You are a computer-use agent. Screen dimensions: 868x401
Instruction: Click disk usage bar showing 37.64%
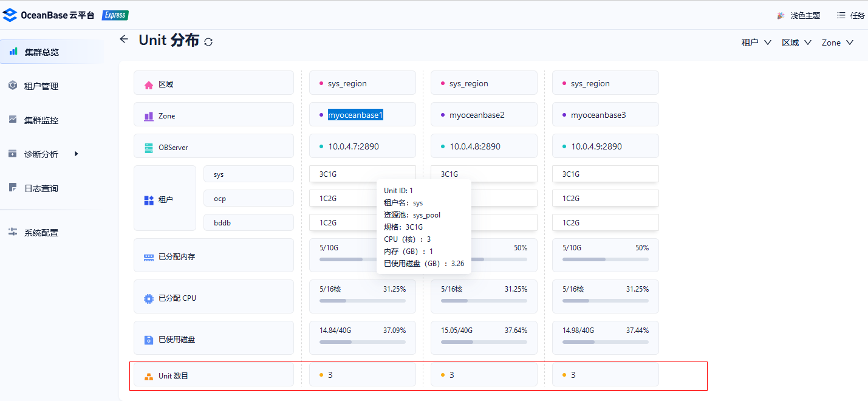pos(484,342)
